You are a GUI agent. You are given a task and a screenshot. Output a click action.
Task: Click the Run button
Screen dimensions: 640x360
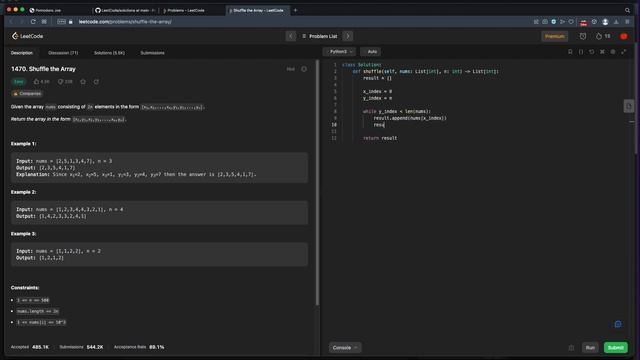tap(590, 347)
